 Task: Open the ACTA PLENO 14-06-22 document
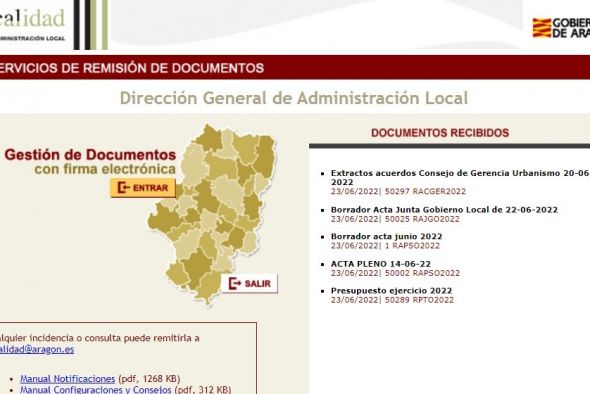pos(380,264)
